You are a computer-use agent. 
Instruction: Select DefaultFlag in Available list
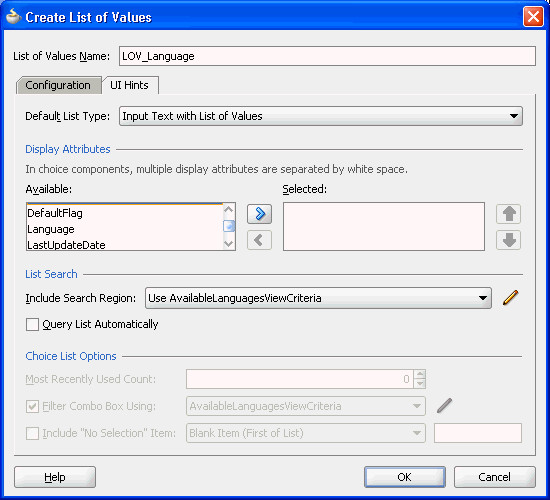(x=125, y=213)
